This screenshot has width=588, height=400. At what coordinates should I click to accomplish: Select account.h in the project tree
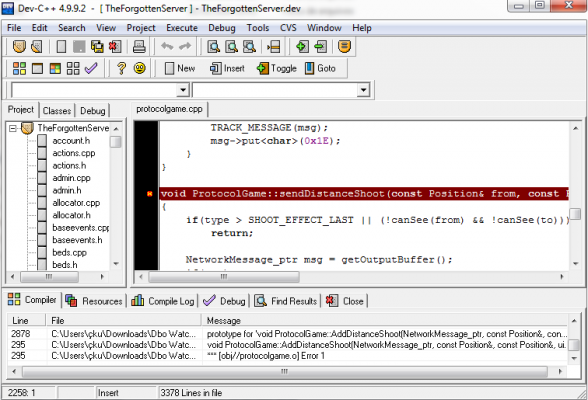71,141
